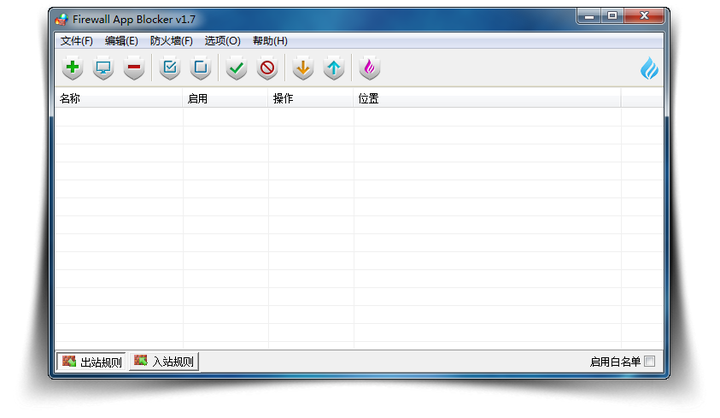Screen dimensions: 720x418
Task: Open the 编辑(E) menu
Action: click(121, 41)
